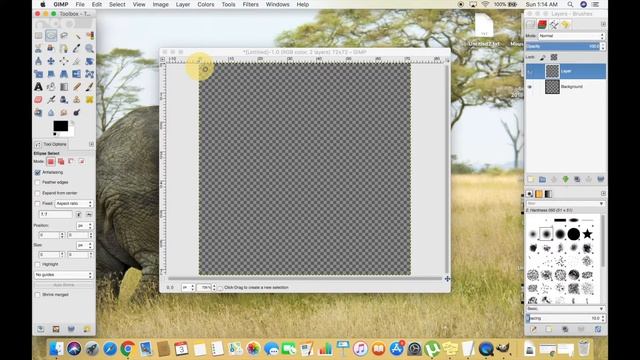Switch to the Paths tab in Layers dock
640x360 pixels.
[x=553, y=24]
